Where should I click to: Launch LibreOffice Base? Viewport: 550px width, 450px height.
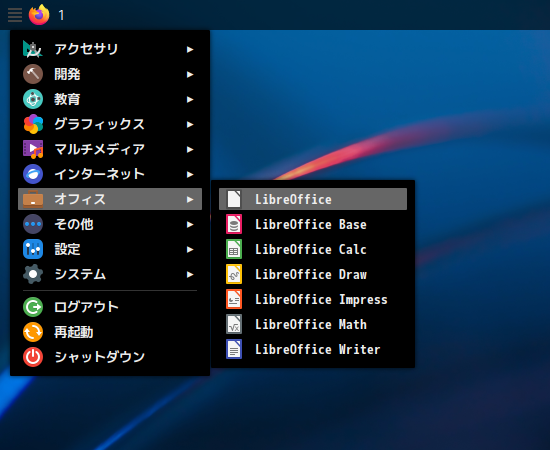(x=313, y=224)
